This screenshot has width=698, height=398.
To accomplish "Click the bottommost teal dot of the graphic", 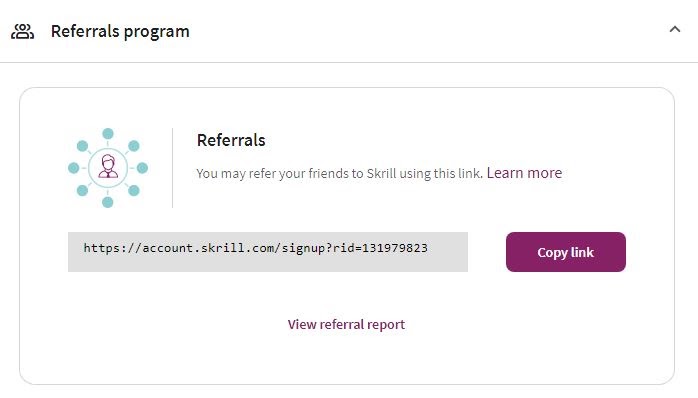I will (108, 202).
